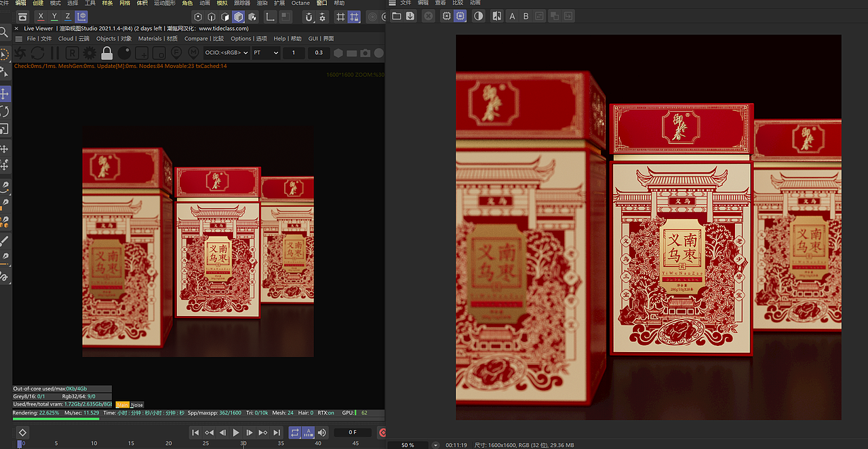Toggle Z axis lock

67,16
